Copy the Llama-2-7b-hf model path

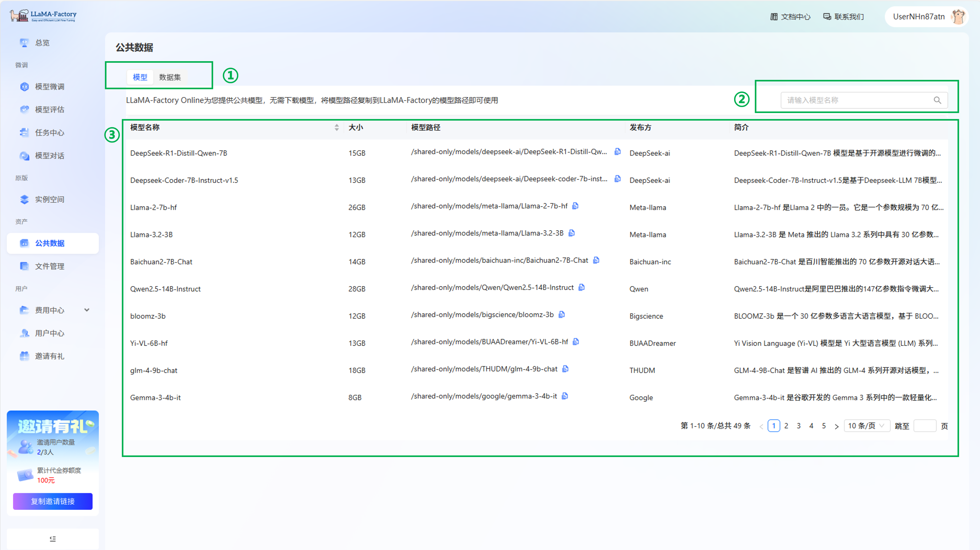[575, 206]
